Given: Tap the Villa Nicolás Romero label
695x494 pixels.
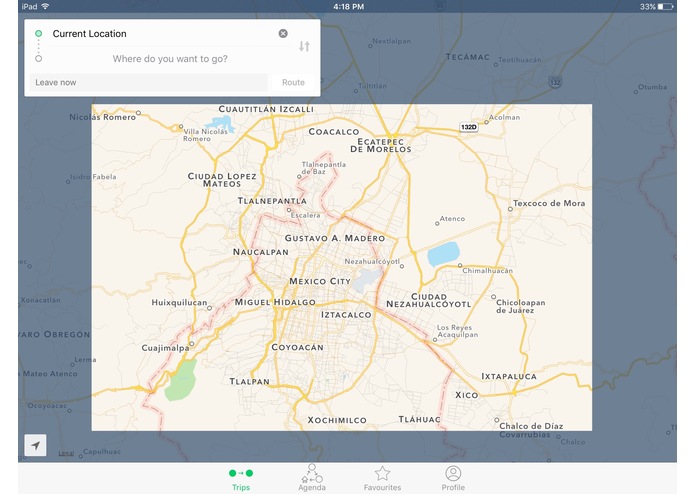Looking at the screenshot, I should point(205,135).
